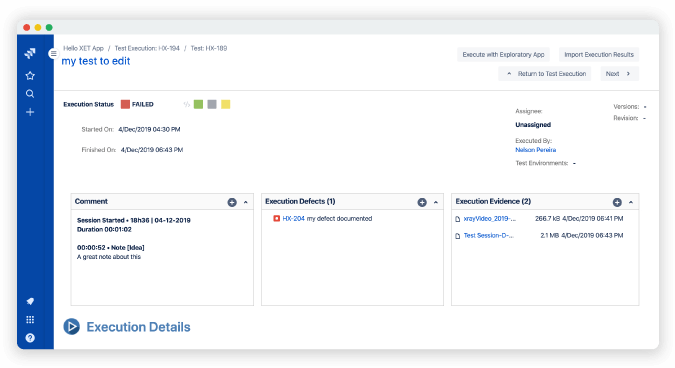This screenshot has height=368, width=675.
Task: Open Test Execution: HX-194 breadcrumb
Action: point(147,48)
